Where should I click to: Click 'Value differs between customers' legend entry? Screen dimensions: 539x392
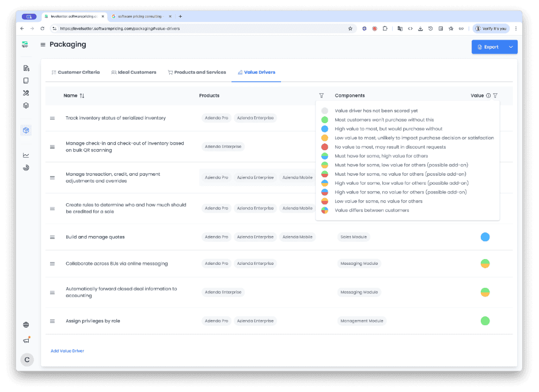tap(371, 210)
